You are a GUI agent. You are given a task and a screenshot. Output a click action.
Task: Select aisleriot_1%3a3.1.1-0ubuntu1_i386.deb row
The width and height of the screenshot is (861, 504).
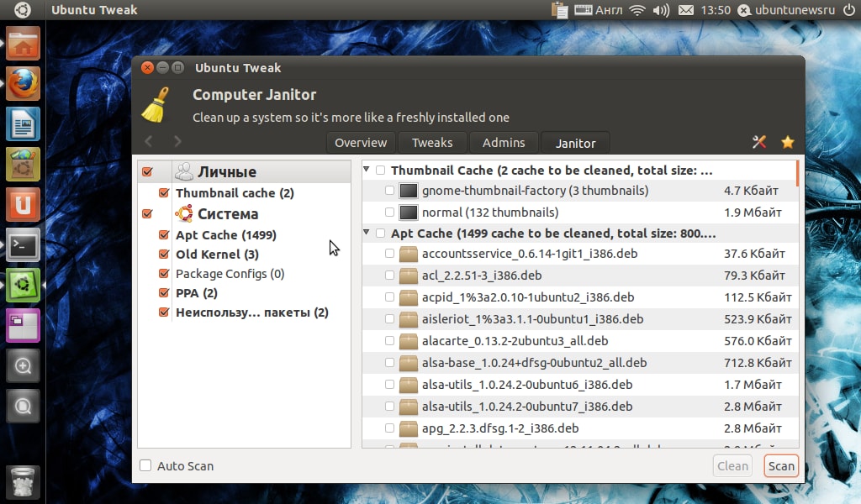click(x=580, y=319)
